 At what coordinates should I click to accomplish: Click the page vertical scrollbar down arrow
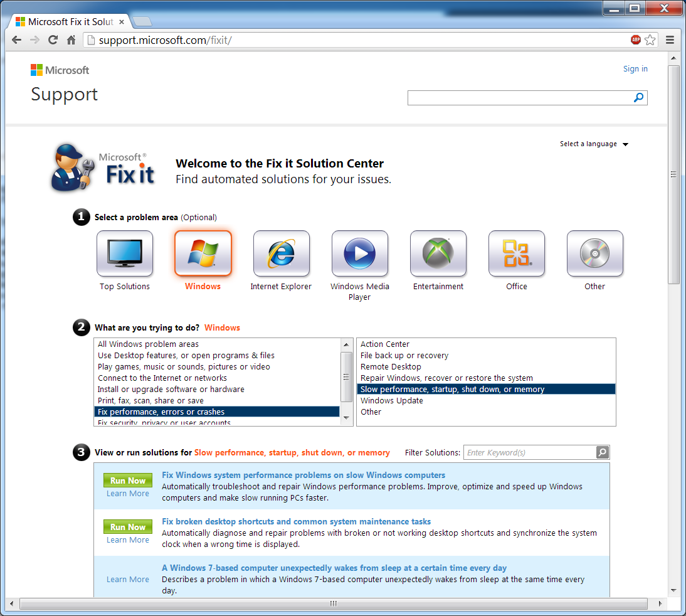[673, 591]
